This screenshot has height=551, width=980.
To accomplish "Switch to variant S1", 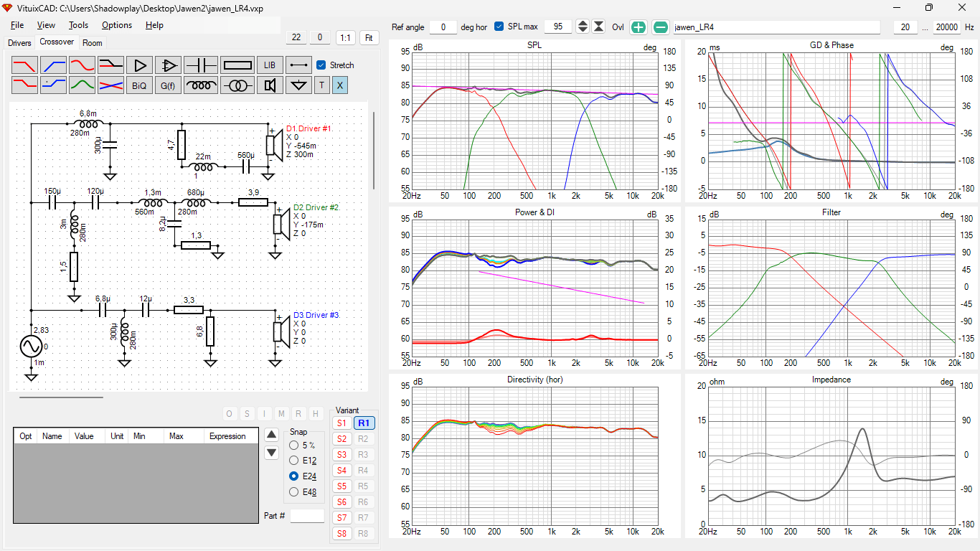I will pos(341,423).
